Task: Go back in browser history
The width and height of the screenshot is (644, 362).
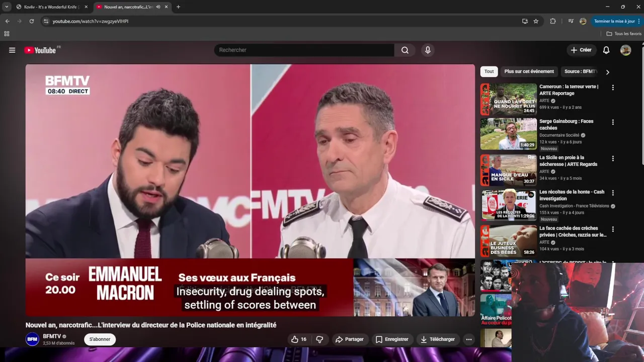Action: 7,21
